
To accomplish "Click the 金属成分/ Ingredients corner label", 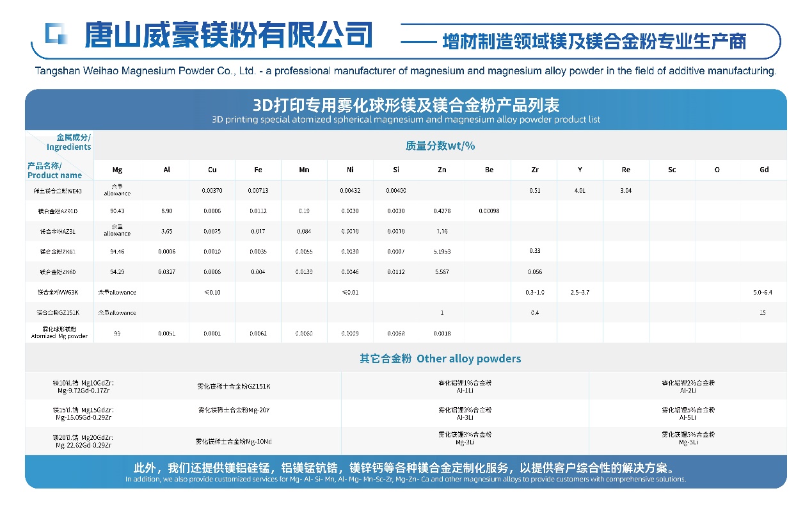I will (x=69, y=142).
